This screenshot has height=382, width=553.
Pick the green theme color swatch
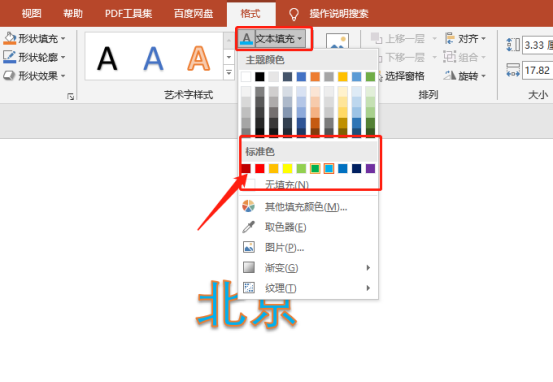(370, 76)
